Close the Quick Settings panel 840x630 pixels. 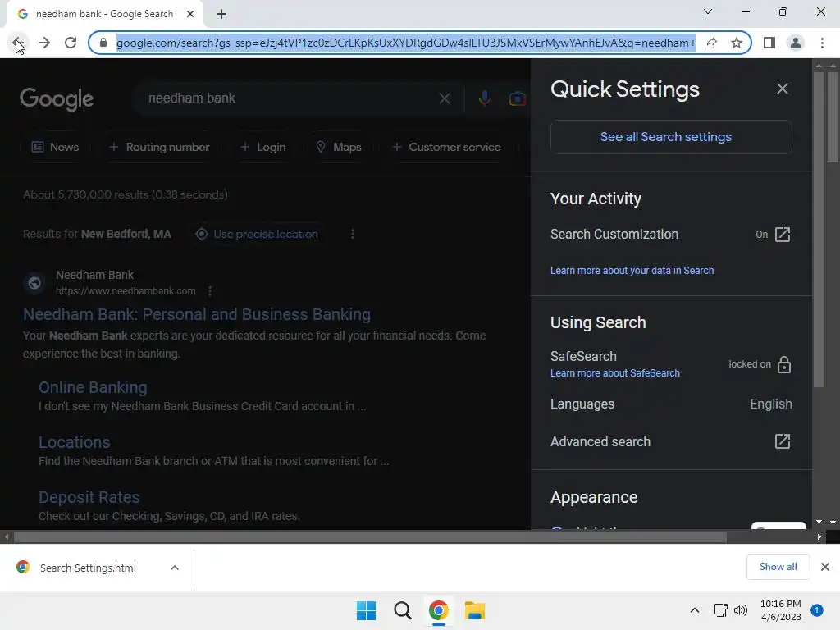coord(783,89)
